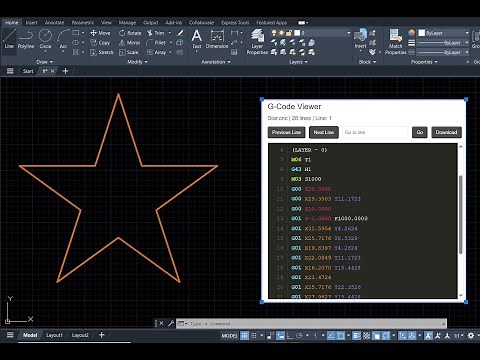Activate the Trim command
Viewport: 480px width, 360px height.
(x=156, y=33)
